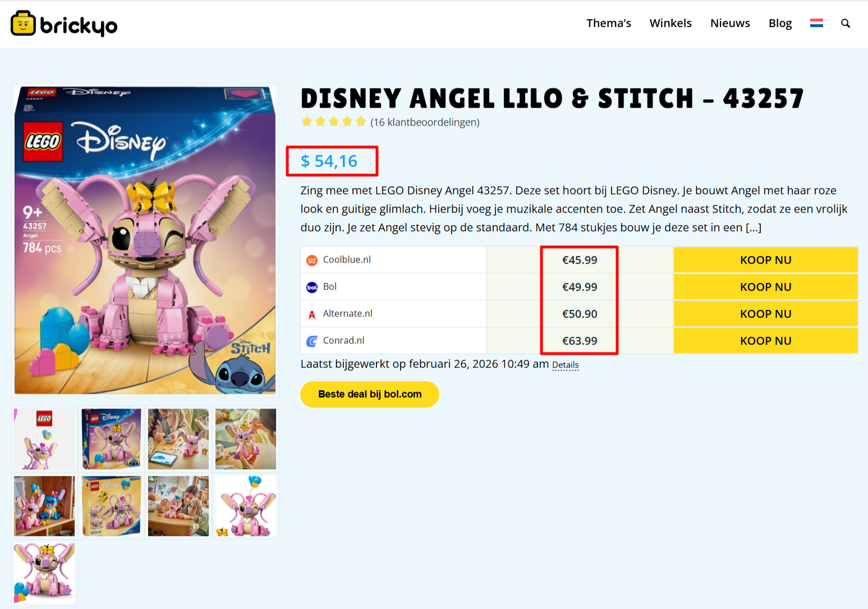
Task: Select thumbnail of girl at table with Angel
Action: [x=178, y=506]
